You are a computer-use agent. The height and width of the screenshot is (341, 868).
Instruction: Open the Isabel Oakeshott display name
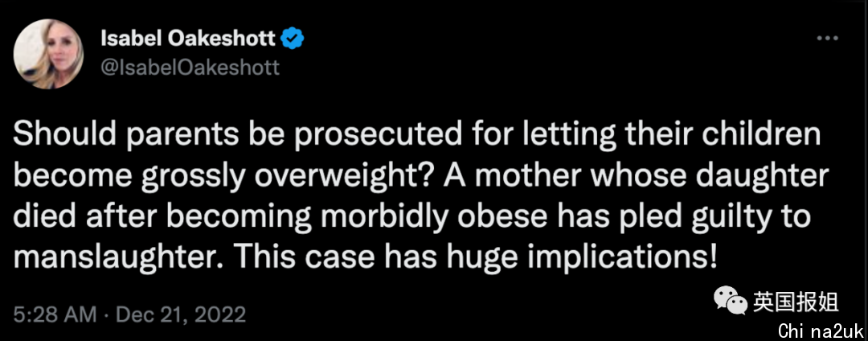click(x=190, y=40)
